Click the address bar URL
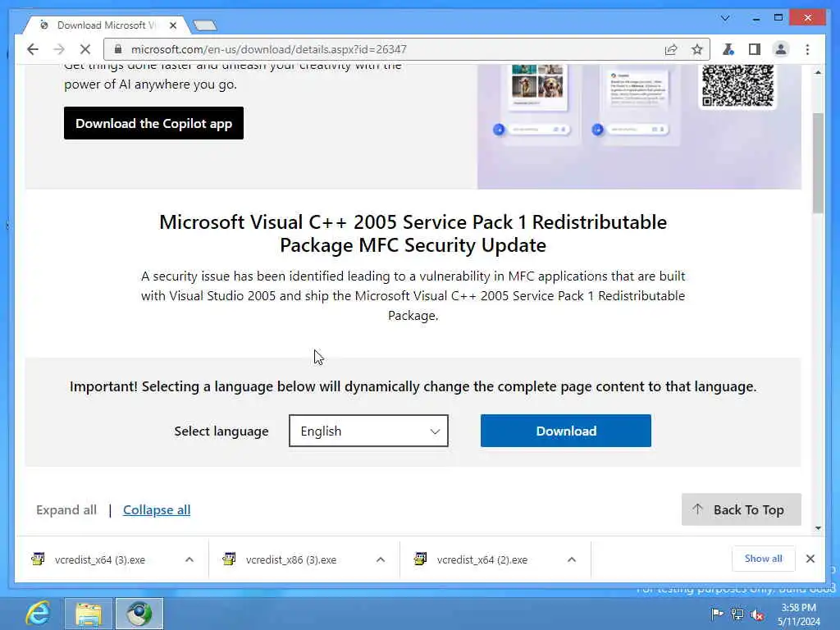The height and width of the screenshot is (630, 840). (x=269, y=49)
